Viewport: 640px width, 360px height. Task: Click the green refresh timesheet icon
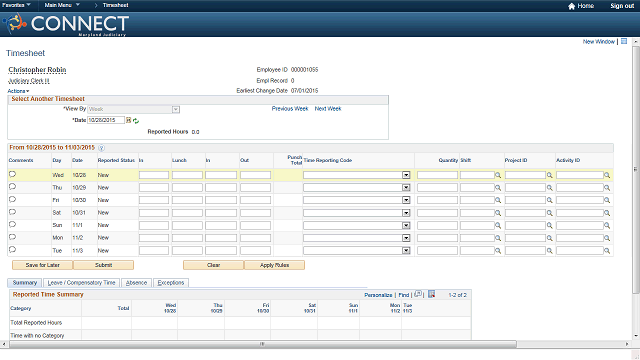click(x=136, y=120)
